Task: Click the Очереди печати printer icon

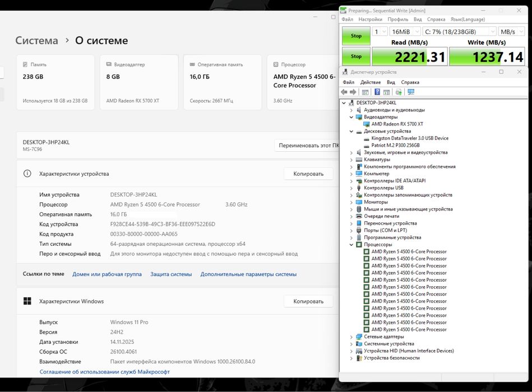Action: [x=359, y=216]
